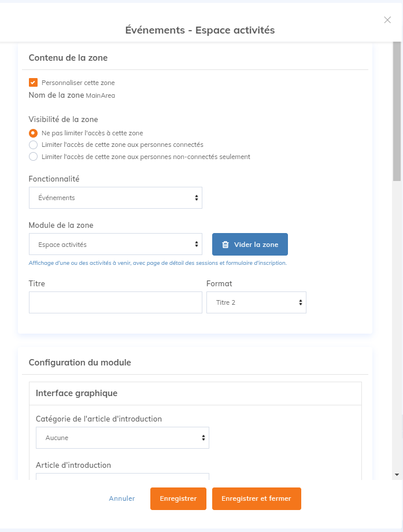Click the Fonctionnalité dropdown arrows
The height and width of the screenshot is (532, 403).
(197, 198)
